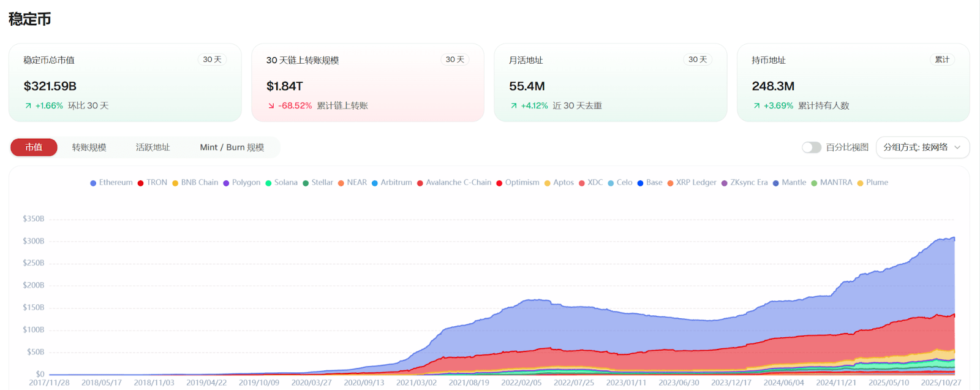Toggle Polygon series visibility in legend
Image resolution: width=980 pixels, height=390 pixels.
[x=242, y=183]
